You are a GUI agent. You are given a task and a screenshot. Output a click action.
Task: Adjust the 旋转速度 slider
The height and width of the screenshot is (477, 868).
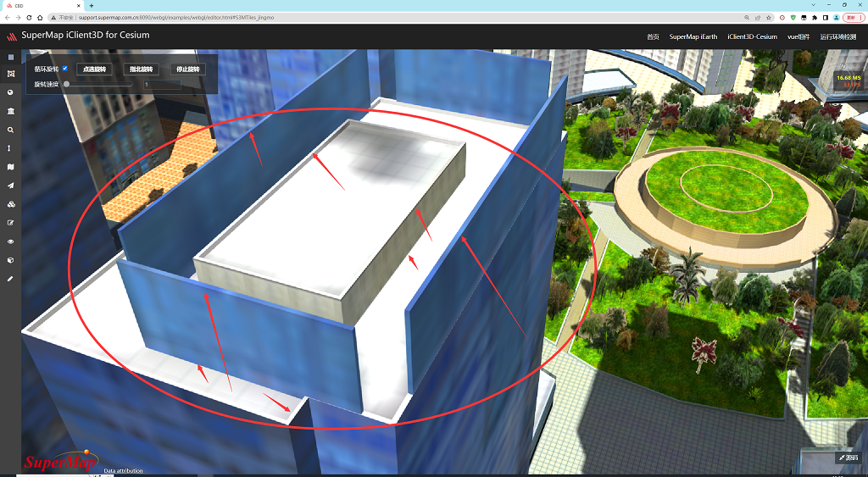point(98,84)
